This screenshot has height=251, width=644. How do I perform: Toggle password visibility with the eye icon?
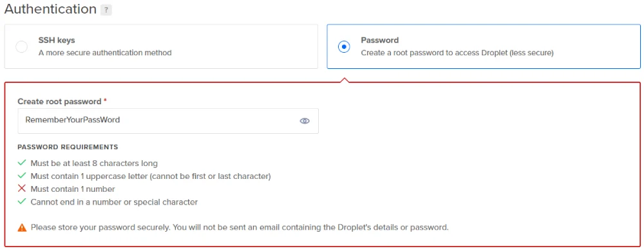coord(305,121)
